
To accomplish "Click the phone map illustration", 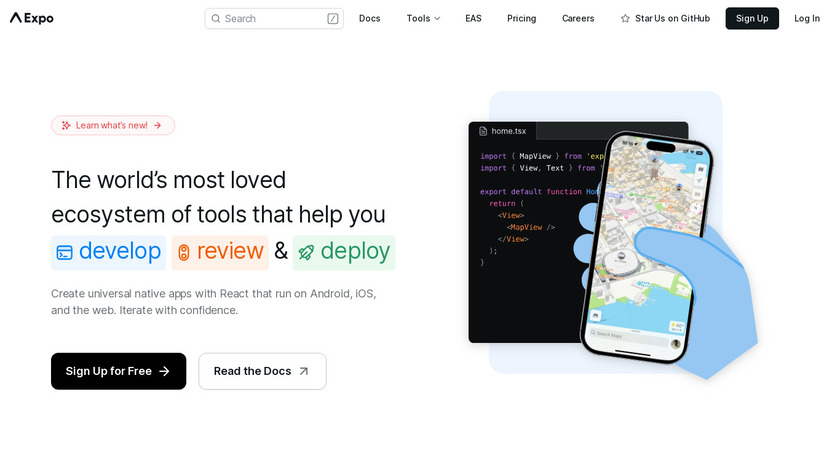I will tap(646, 246).
